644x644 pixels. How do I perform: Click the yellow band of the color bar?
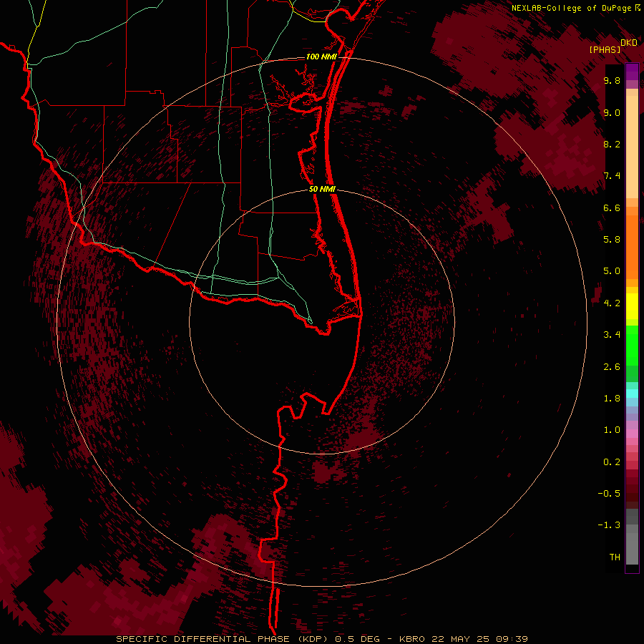point(632,306)
